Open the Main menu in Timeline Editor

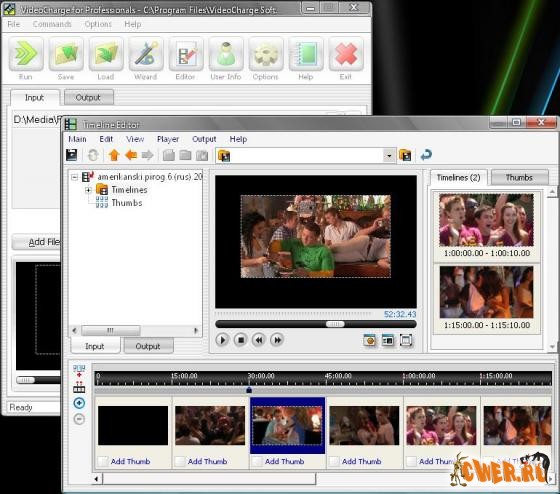tap(78, 139)
